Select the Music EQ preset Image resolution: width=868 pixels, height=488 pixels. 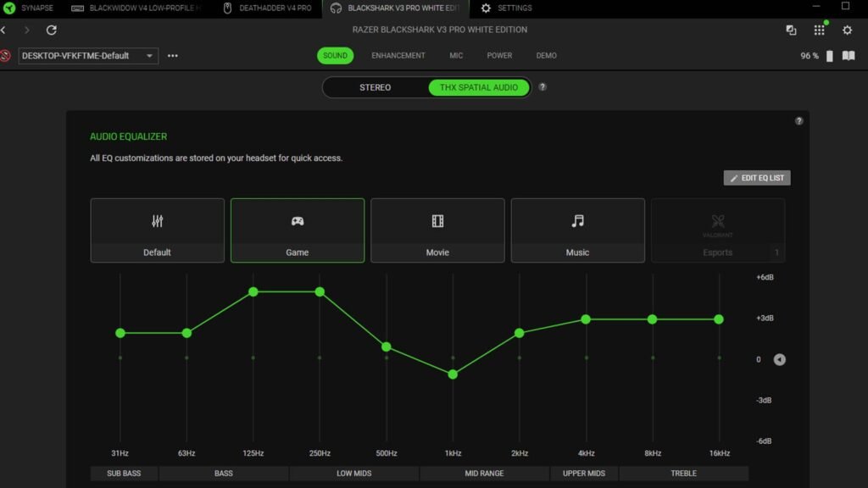pyautogui.click(x=577, y=230)
